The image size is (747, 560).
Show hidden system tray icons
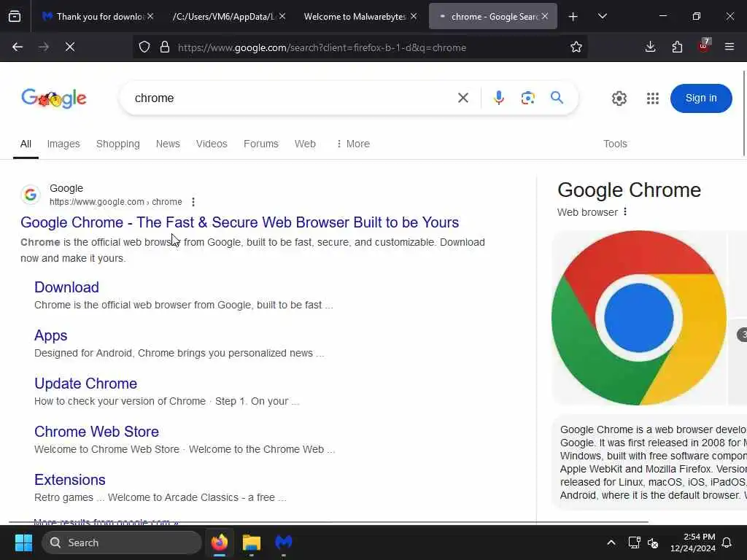point(611,542)
